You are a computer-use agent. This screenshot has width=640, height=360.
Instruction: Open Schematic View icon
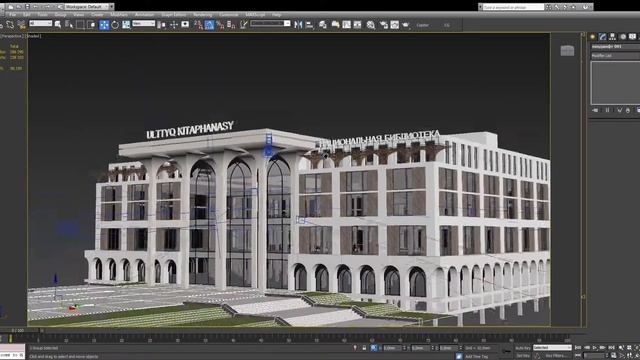(x=358, y=25)
